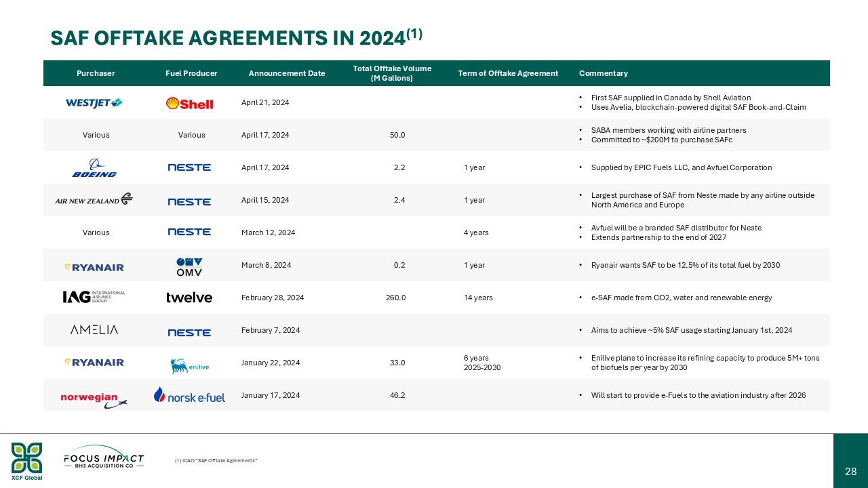Screen dimensions: 868x488
Task: Click the comment about EPIC Fuels and Avfuel
Action: 682,167
